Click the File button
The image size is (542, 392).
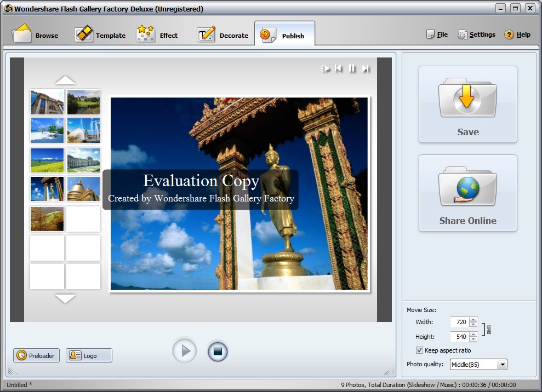click(437, 34)
